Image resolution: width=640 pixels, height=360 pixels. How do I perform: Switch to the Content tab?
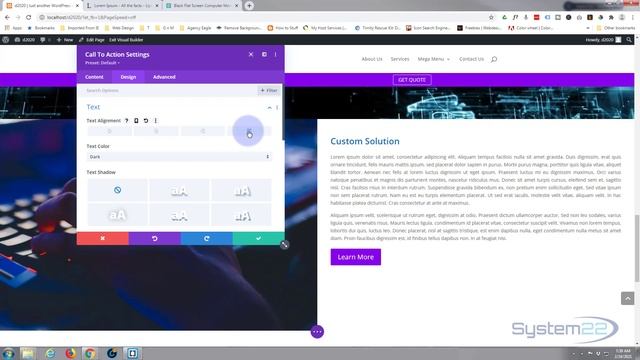click(94, 77)
